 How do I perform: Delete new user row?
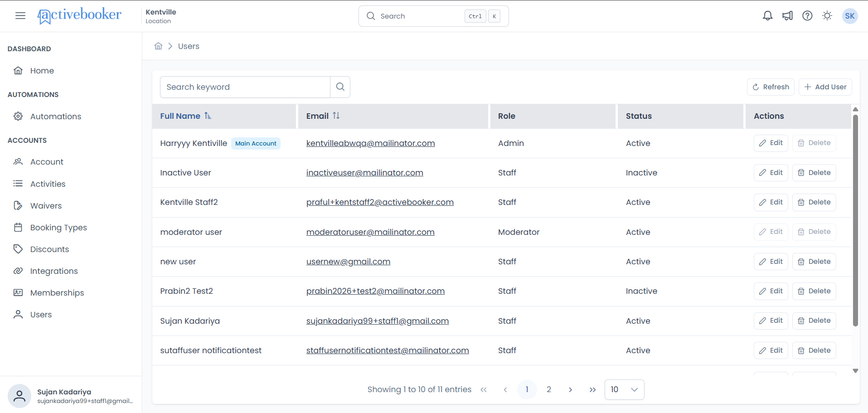tap(814, 262)
